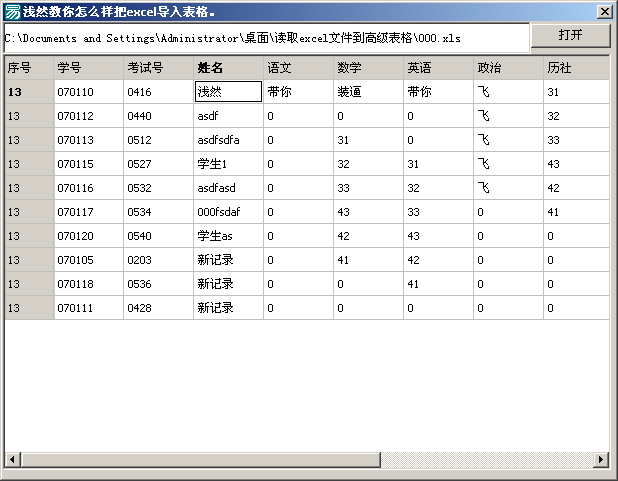Click 历社 value 41 in row 070117
This screenshot has height=481, width=618.
point(577,212)
